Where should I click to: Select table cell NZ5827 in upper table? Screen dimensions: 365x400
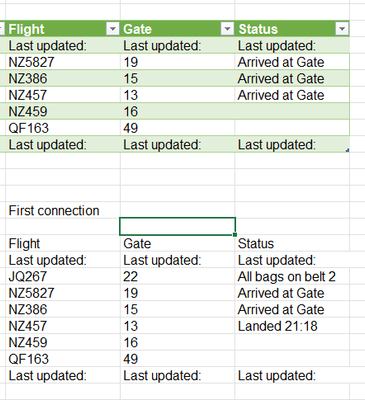tap(63, 62)
